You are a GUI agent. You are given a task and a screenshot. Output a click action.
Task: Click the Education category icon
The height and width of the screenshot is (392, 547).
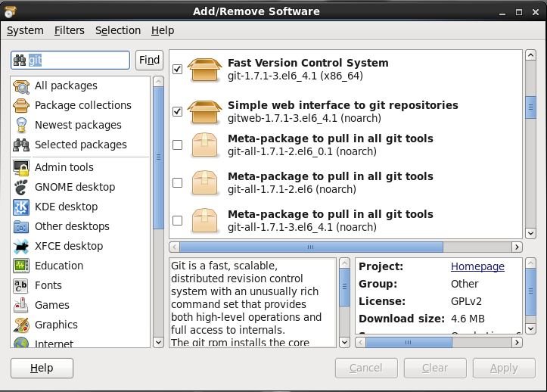pyautogui.click(x=21, y=266)
